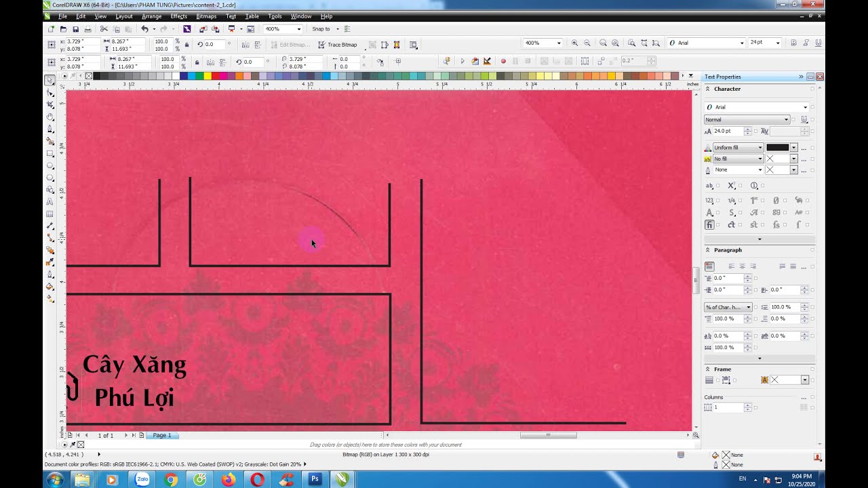Screen dimensions: 868x488
Task: Open the Table menu
Action: pos(252,16)
